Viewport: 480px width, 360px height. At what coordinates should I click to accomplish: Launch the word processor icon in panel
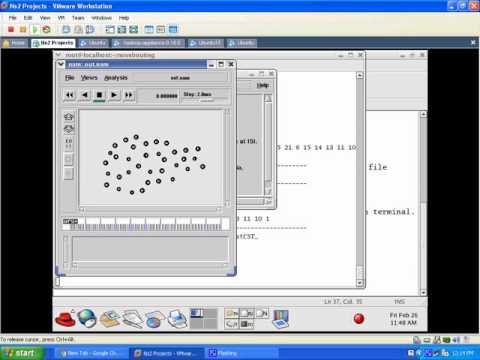tap(132, 318)
